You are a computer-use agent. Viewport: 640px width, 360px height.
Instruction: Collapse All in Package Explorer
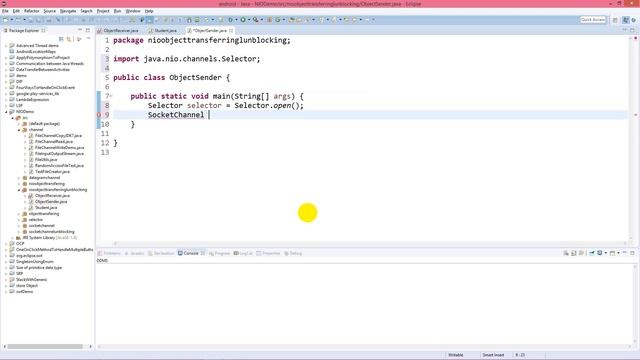click(61, 39)
